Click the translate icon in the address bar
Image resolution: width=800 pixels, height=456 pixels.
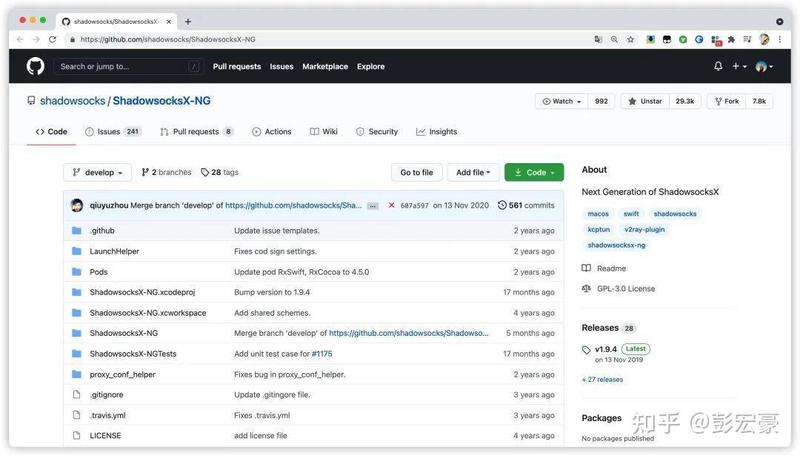click(x=598, y=39)
